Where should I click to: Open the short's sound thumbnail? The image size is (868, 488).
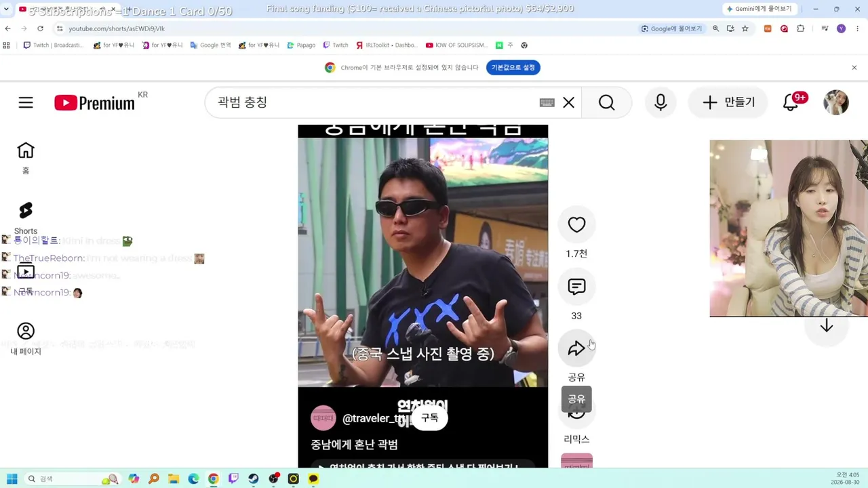click(x=576, y=460)
